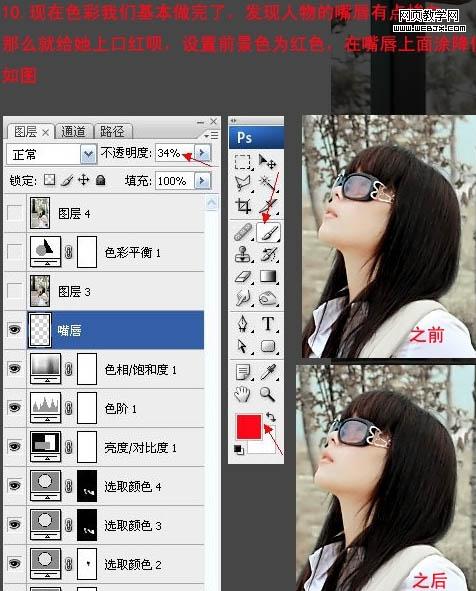The image size is (476, 591).
Task: Select the 图层 4 layer thumbnail
Action: (x=40, y=213)
